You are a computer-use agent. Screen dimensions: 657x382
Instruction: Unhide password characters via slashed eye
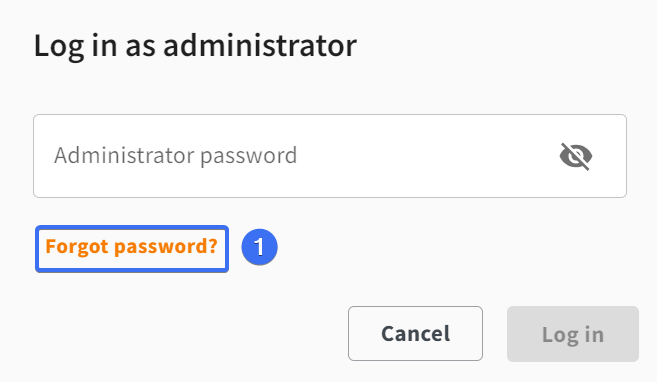576,156
